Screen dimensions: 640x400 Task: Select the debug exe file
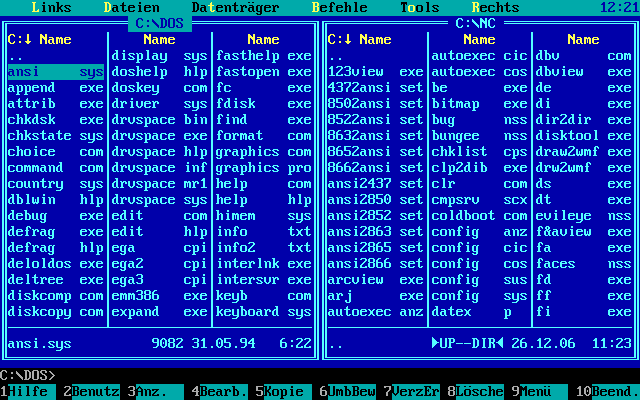tap(56, 216)
